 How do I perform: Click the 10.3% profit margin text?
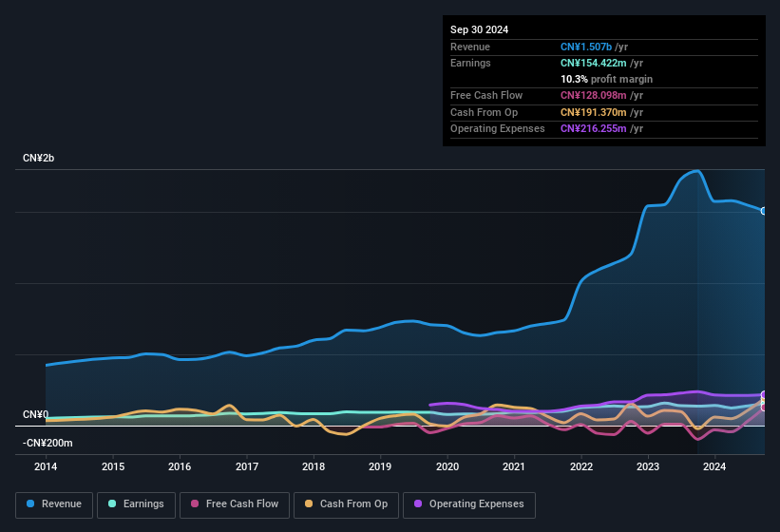point(606,79)
